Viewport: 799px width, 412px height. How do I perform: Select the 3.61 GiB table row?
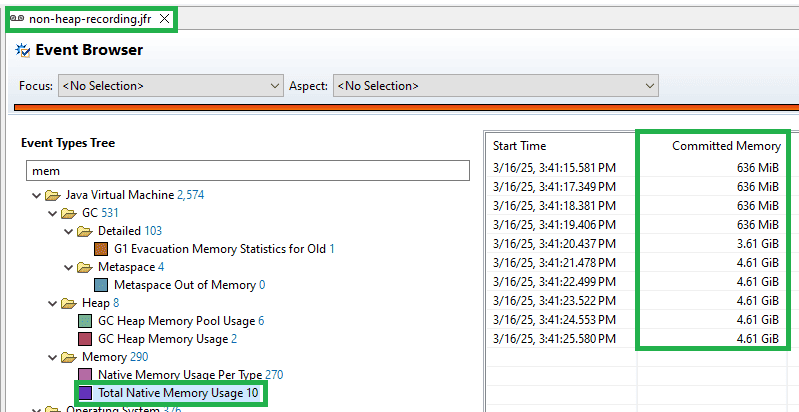click(637, 244)
